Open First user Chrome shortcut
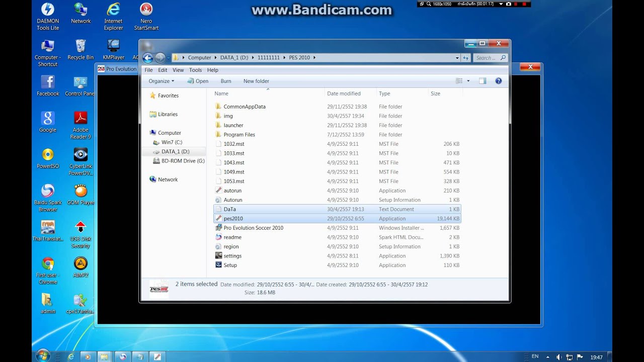Viewport: 644px width, 362px height. tap(48, 270)
